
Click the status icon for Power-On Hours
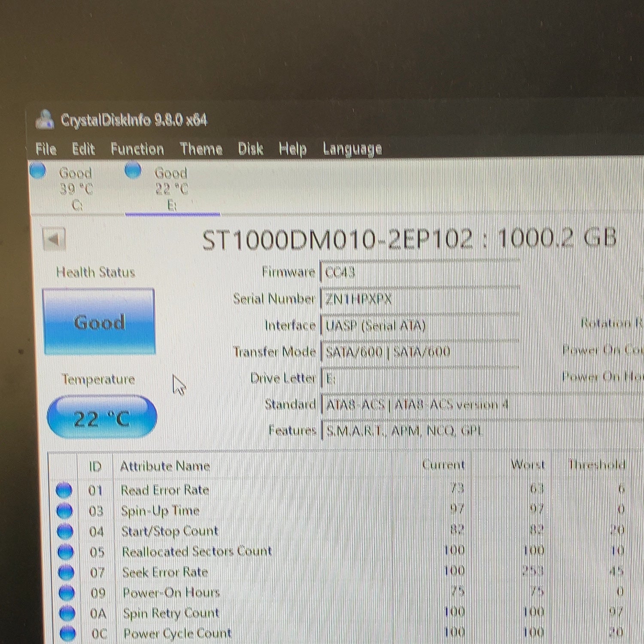(66, 593)
